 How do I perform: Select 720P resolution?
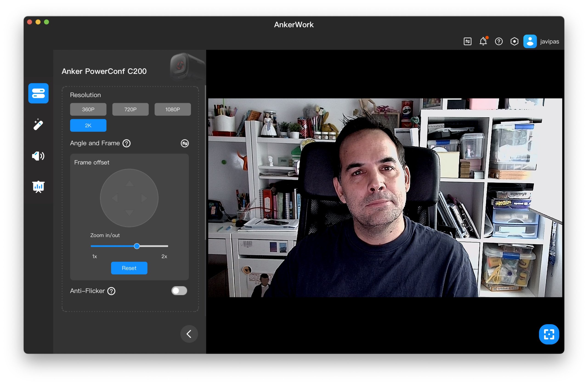pos(130,110)
